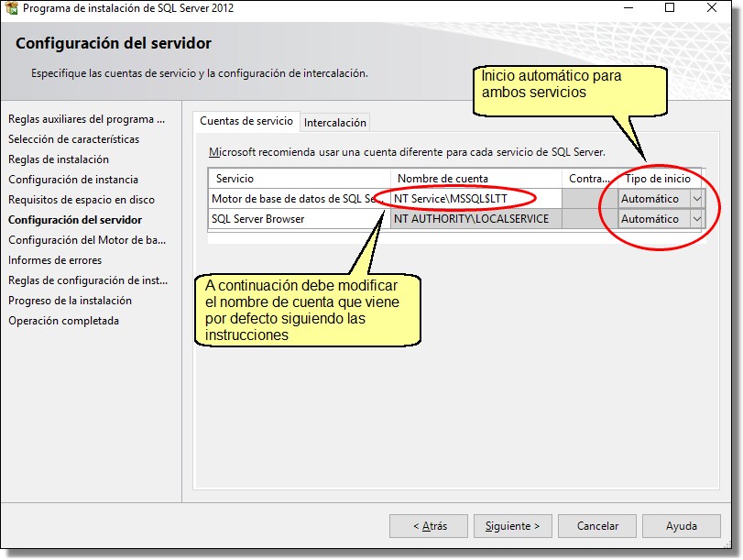Image resolution: width=743 pixels, height=560 pixels.
Task: Select Operación completada step
Action: point(63,321)
